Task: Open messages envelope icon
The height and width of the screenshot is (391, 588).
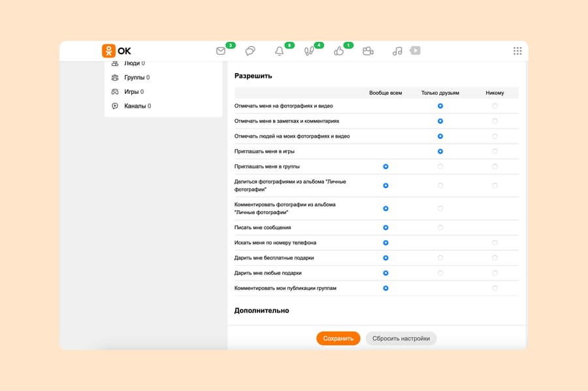Action: (x=221, y=50)
